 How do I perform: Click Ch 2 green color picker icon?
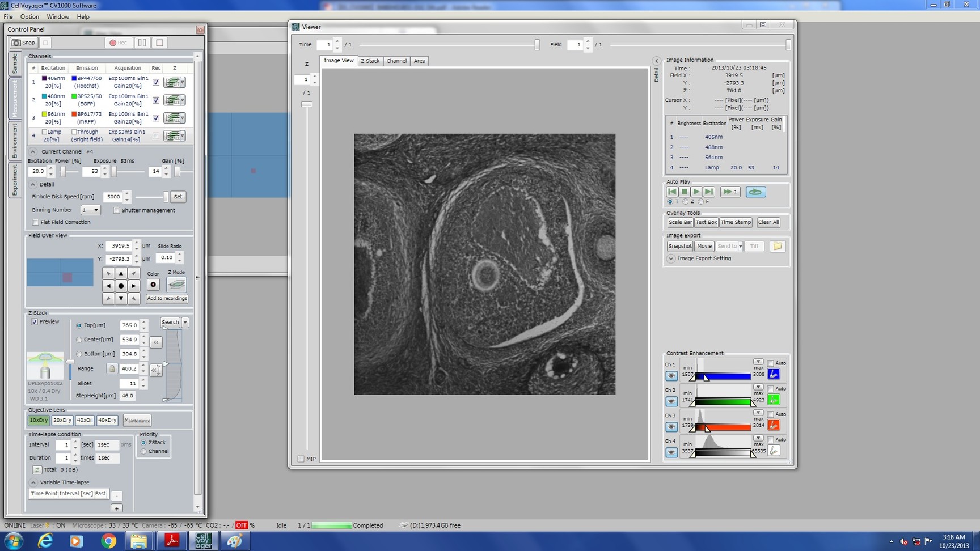pos(774,400)
